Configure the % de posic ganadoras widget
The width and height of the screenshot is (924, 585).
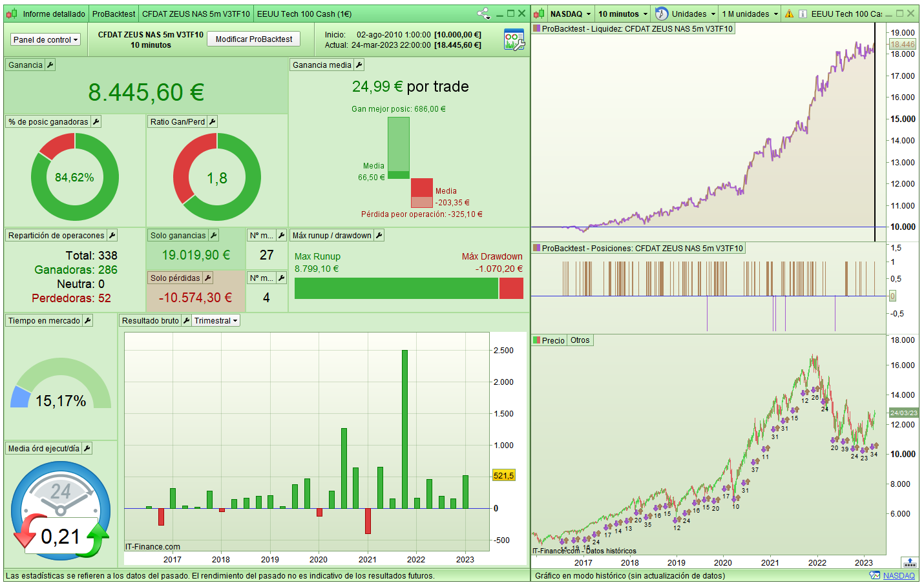(96, 121)
